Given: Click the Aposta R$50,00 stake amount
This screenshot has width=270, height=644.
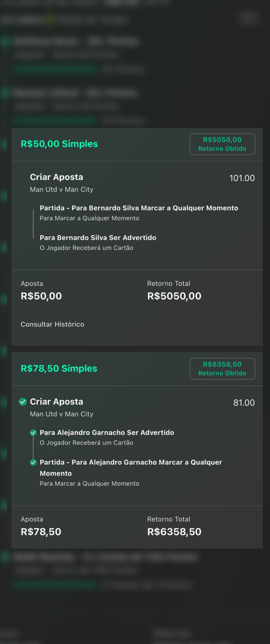Looking at the screenshot, I should pyautogui.click(x=41, y=296).
